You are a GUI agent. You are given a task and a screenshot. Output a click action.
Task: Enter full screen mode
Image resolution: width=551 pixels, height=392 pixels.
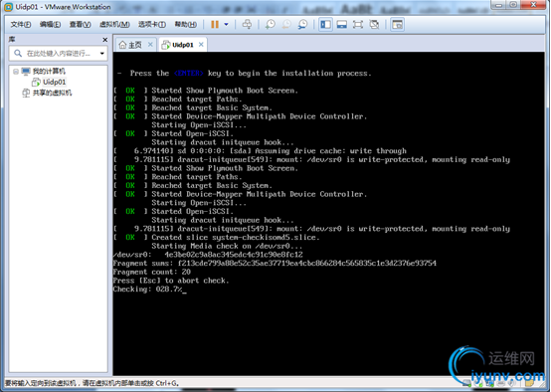(x=358, y=24)
